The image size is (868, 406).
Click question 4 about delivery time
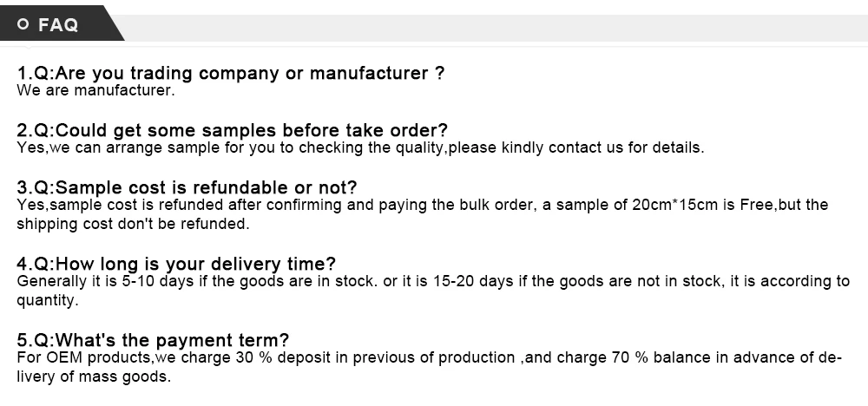click(x=176, y=264)
